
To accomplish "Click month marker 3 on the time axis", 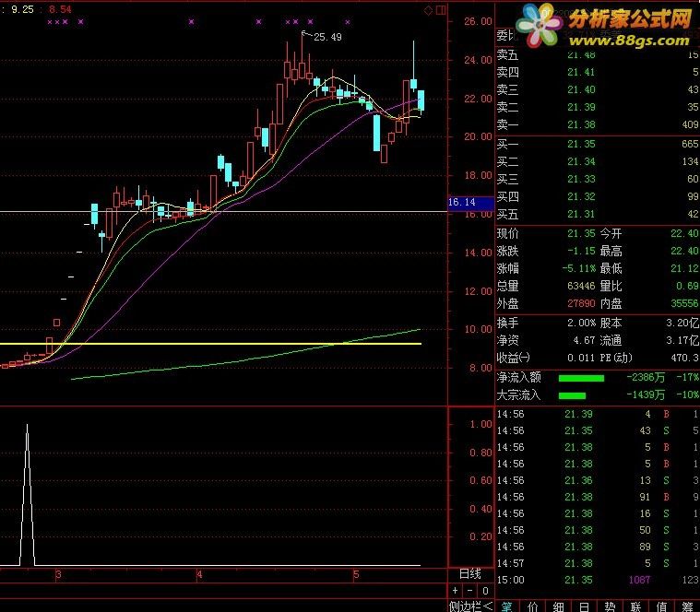I will [58, 574].
